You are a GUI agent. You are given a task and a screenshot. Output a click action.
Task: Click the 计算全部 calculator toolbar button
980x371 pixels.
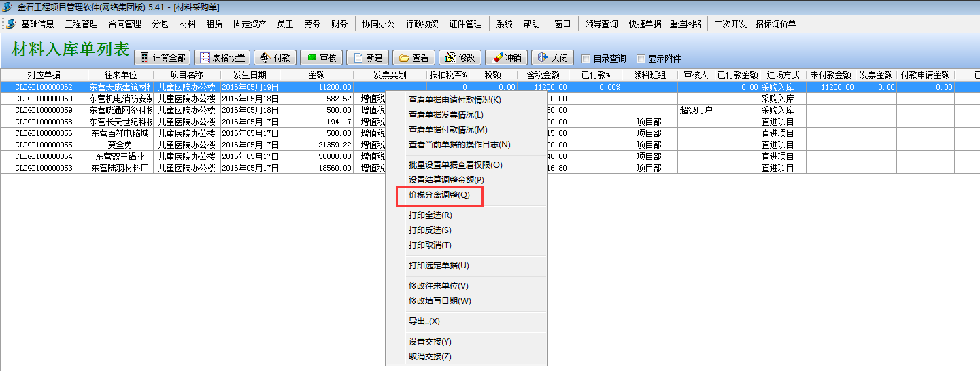(x=162, y=58)
